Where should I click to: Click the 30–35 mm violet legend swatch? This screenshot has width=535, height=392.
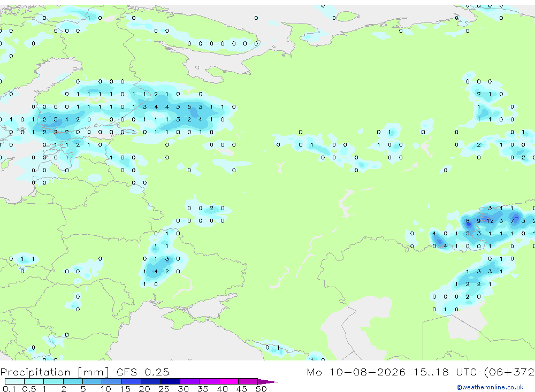pos(189,381)
